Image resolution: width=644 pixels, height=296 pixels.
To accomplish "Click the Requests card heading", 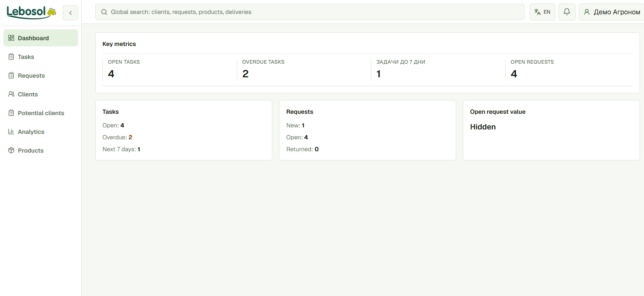I will 300,112.
